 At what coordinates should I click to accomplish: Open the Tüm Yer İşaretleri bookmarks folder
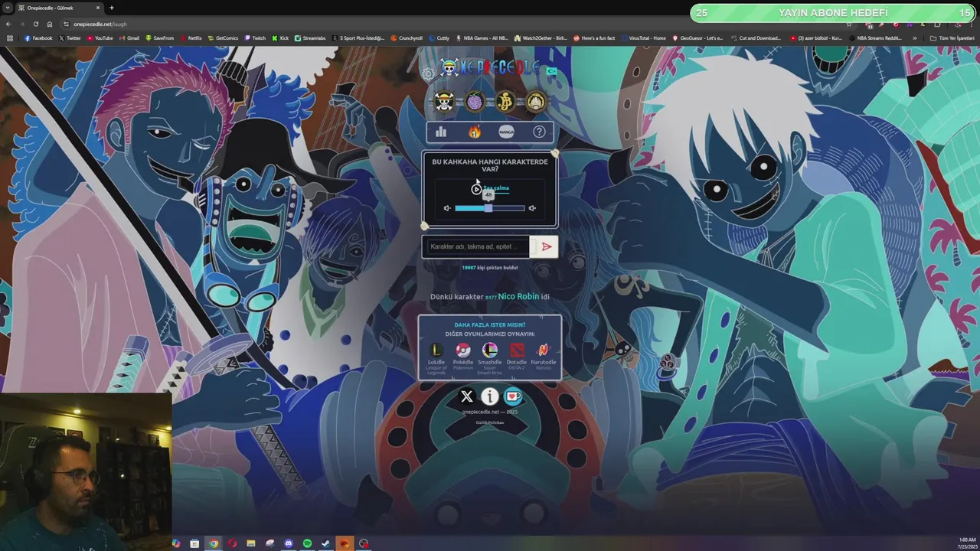952,37
